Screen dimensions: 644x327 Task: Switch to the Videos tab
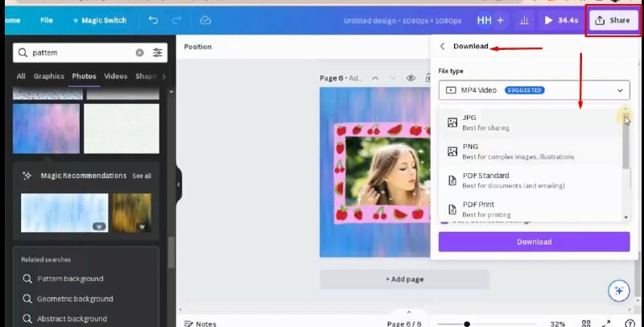[115, 77]
